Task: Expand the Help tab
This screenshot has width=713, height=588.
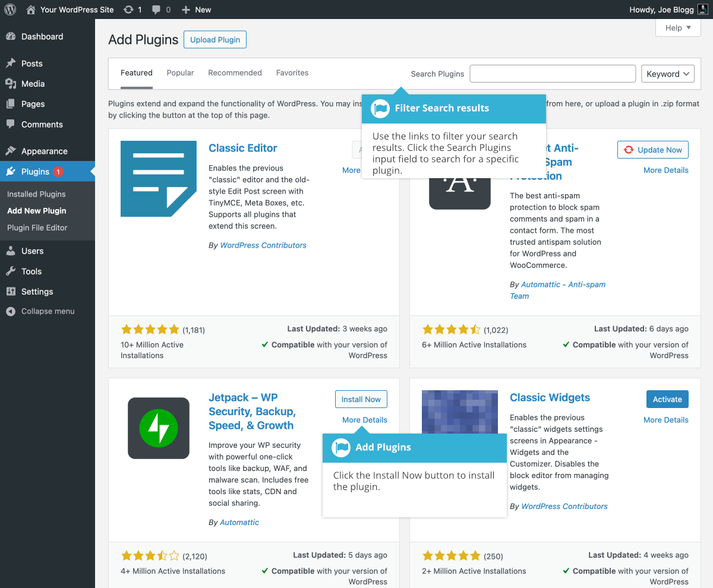Action: (678, 28)
